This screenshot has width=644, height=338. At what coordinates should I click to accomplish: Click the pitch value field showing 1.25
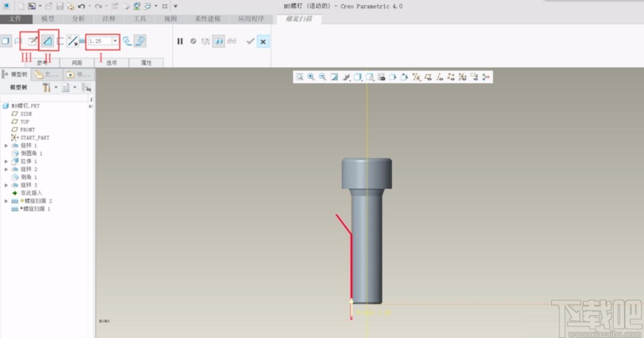coord(100,41)
